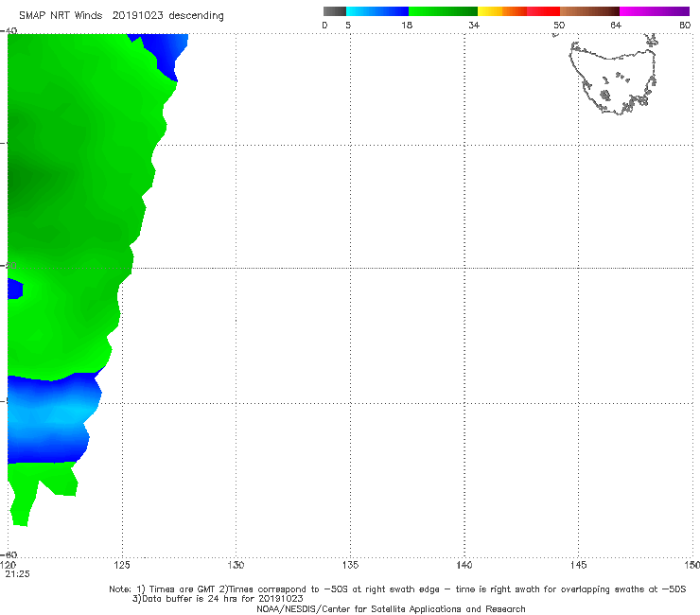Click longitude label '125' on bottom axis
The width and height of the screenshot is (700, 615).
(122, 566)
